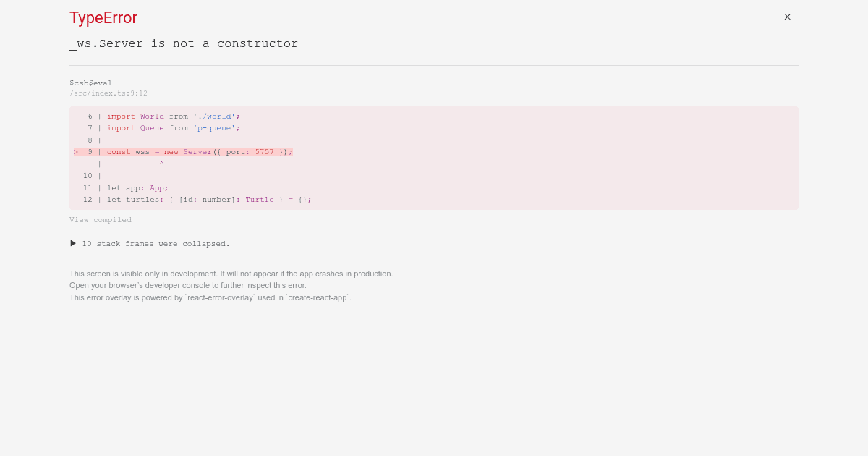Open the View compiled link
Screen dimensions: 868x456
100,220
